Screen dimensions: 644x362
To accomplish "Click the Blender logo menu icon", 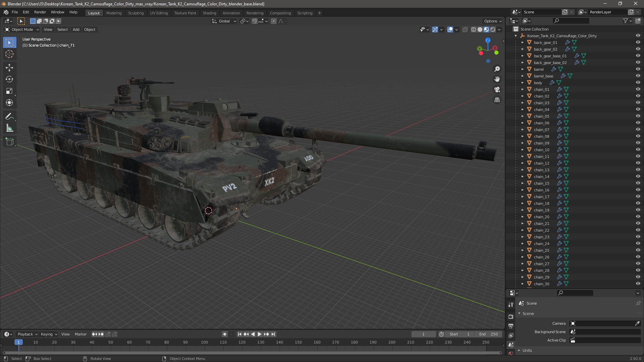I will pos(6,12).
